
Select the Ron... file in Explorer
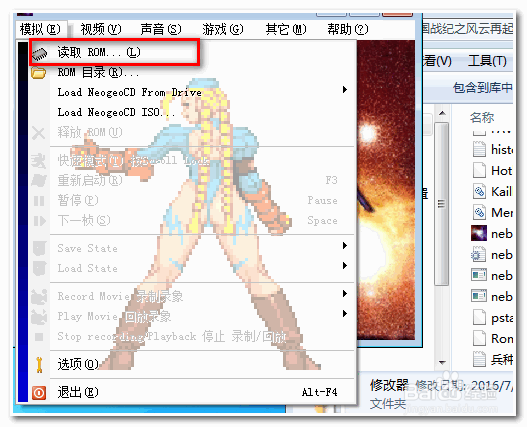(x=492, y=338)
